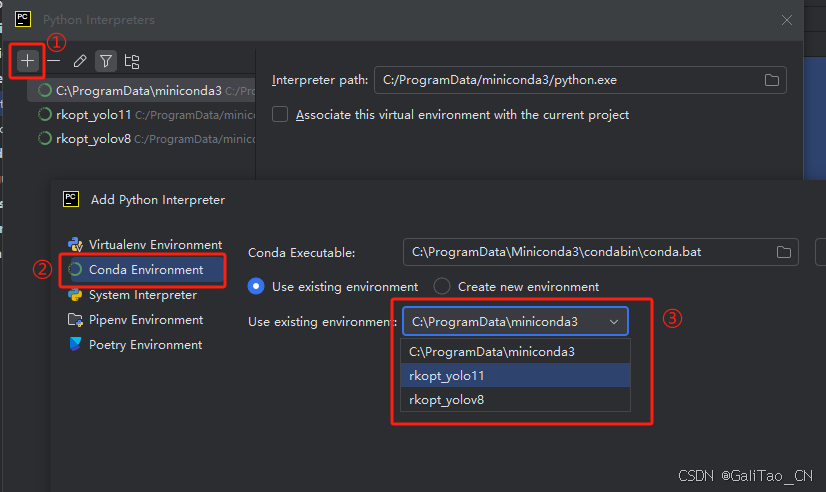The width and height of the screenshot is (826, 492).
Task: Select Use existing environment radio button
Action: (x=256, y=287)
